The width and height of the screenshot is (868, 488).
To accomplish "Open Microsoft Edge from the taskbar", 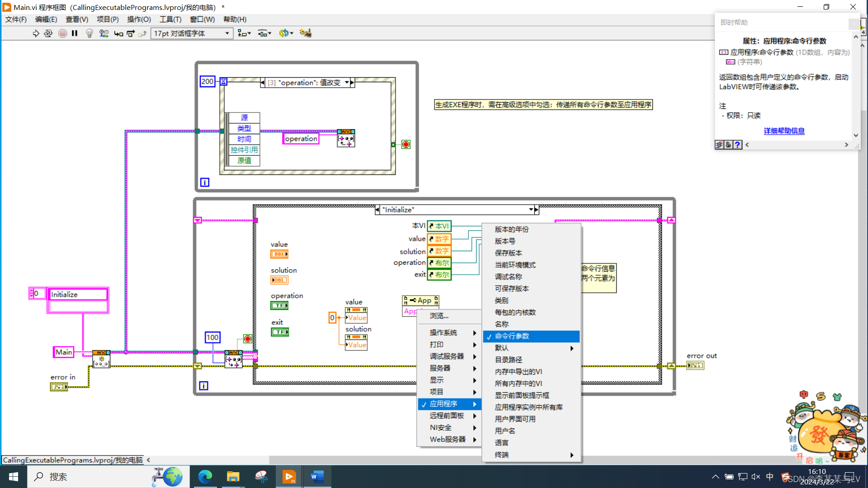I will [x=206, y=476].
